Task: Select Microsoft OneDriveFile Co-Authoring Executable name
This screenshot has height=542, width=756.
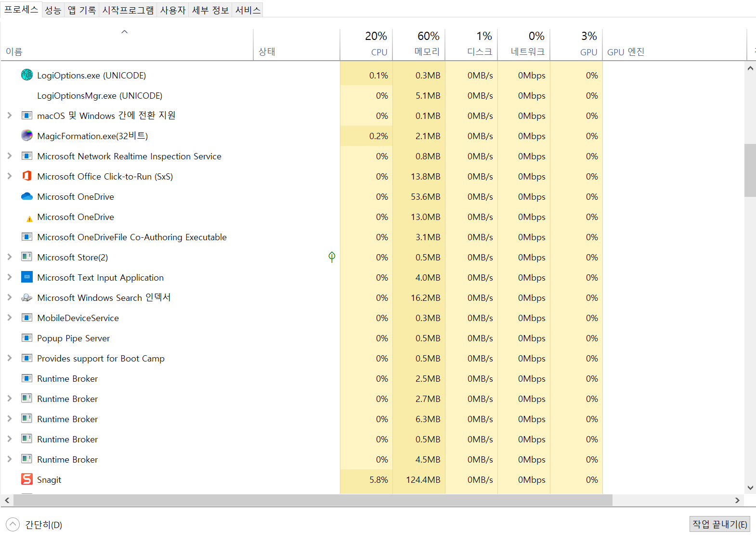Action: 132,237
